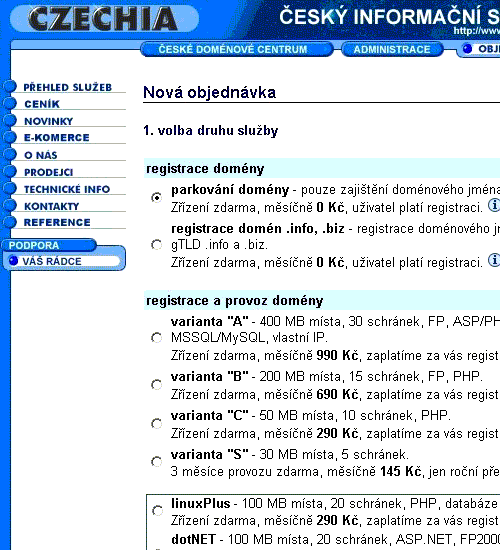Select the parkování domény radio button

pyautogui.click(x=156, y=197)
